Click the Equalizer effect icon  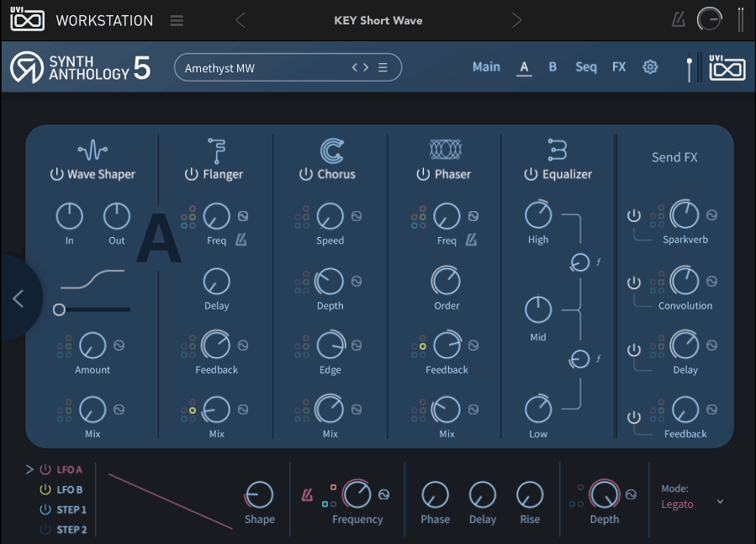pyautogui.click(x=558, y=150)
